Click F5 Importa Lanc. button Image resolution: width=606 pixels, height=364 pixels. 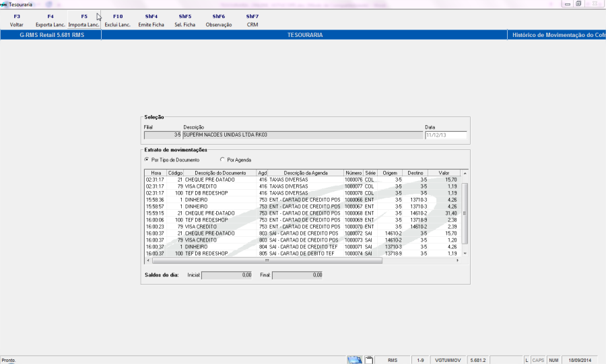(84, 20)
